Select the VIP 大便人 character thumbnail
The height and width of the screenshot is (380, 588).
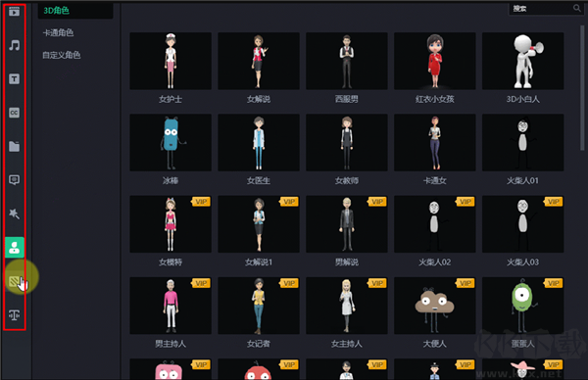434,306
